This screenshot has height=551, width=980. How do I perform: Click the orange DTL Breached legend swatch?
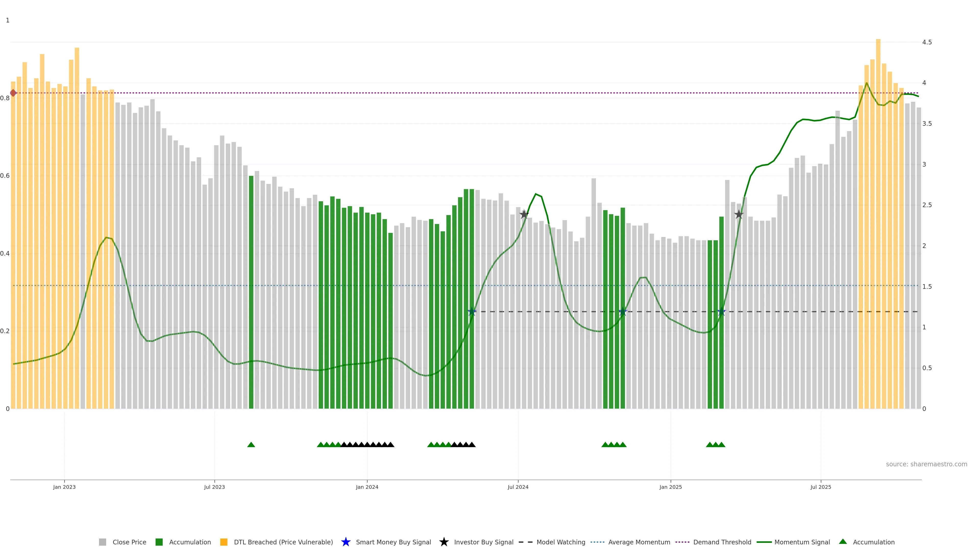(224, 542)
